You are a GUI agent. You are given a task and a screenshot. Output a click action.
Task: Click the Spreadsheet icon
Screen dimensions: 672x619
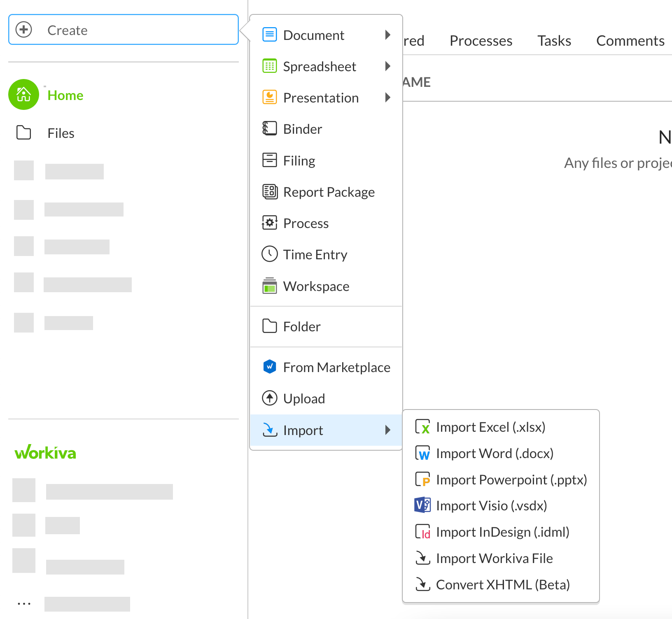click(x=270, y=66)
